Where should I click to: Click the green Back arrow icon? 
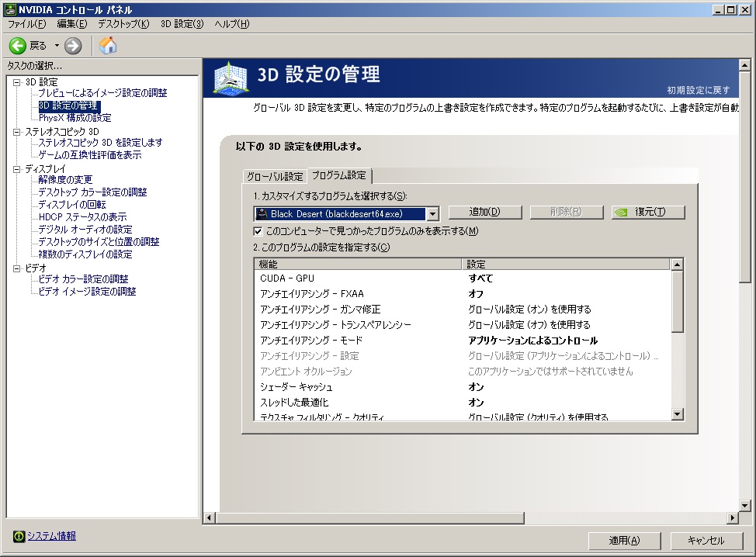(18, 46)
